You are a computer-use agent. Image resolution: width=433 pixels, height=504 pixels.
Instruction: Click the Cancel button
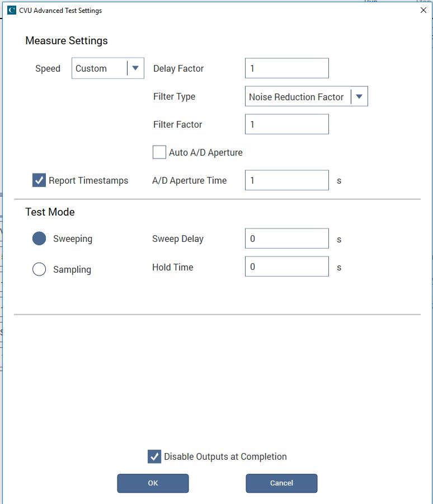pos(281,483)
